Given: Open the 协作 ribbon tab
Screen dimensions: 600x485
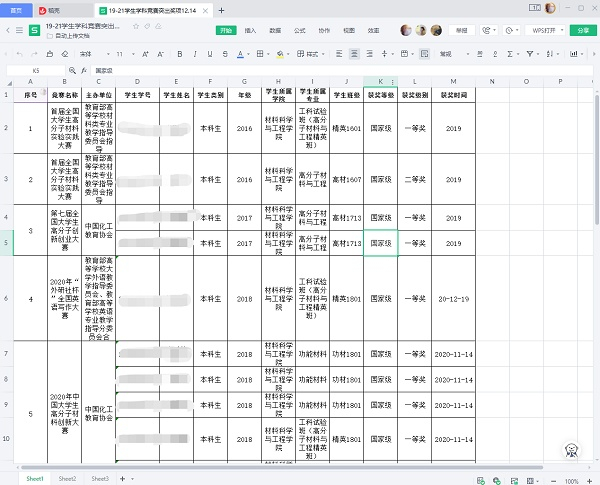Looking at the screenshot, I should click(324, 30).
